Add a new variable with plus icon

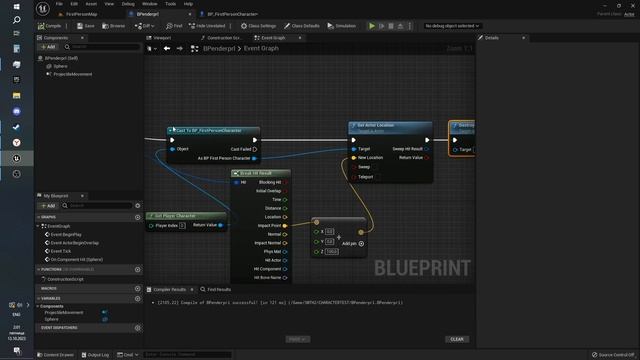point(138,298)
